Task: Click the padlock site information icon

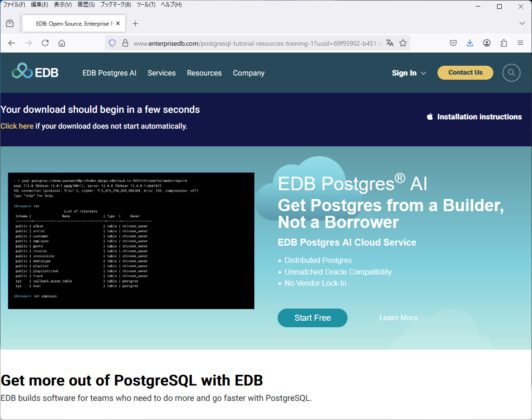Action: point(125,43)
